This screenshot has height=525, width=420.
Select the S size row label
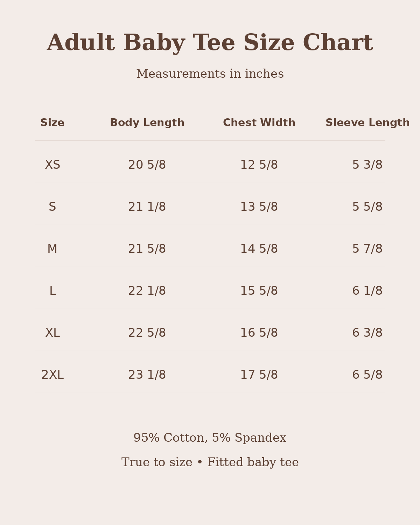pyautogui.click(x=52, y=207)
